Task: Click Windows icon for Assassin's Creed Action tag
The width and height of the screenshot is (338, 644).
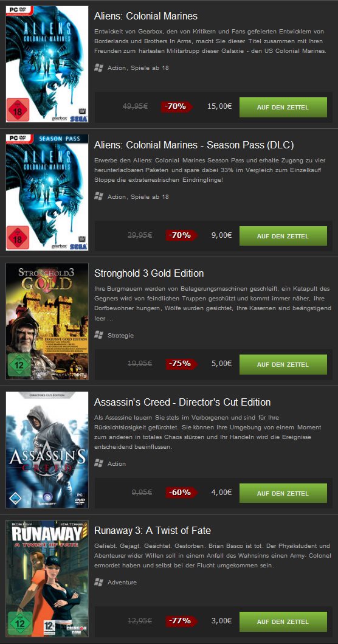Action: click(x=98, y=463)
